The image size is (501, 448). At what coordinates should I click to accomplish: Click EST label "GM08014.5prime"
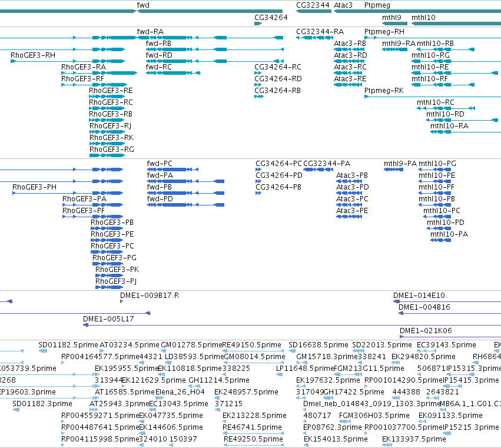[255, 357]
